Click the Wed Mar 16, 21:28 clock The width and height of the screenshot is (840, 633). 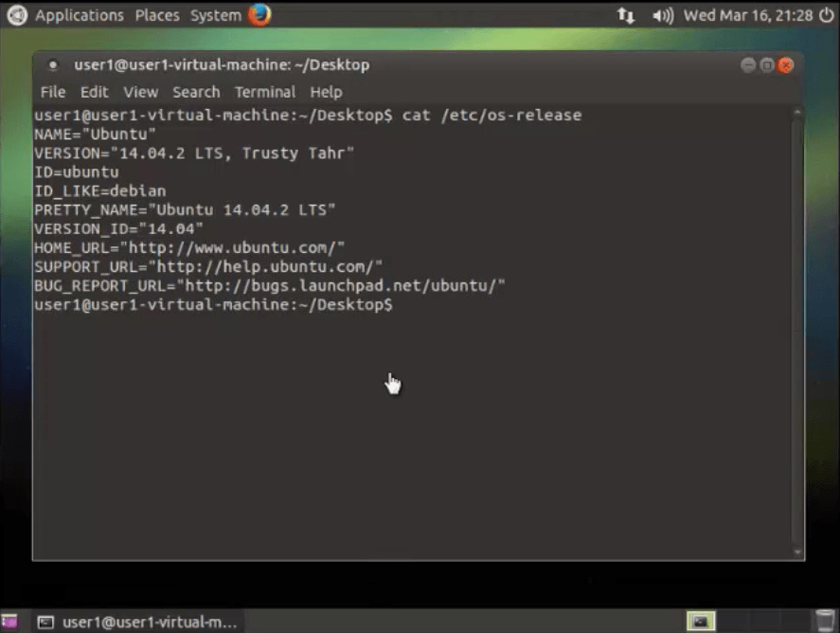click(x=748, y=15)
